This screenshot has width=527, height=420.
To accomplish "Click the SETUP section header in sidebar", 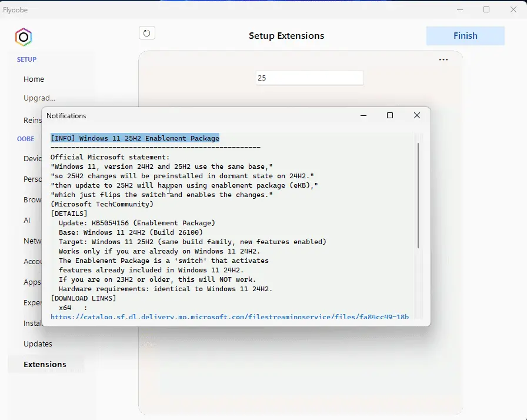I will pos(26,59).
